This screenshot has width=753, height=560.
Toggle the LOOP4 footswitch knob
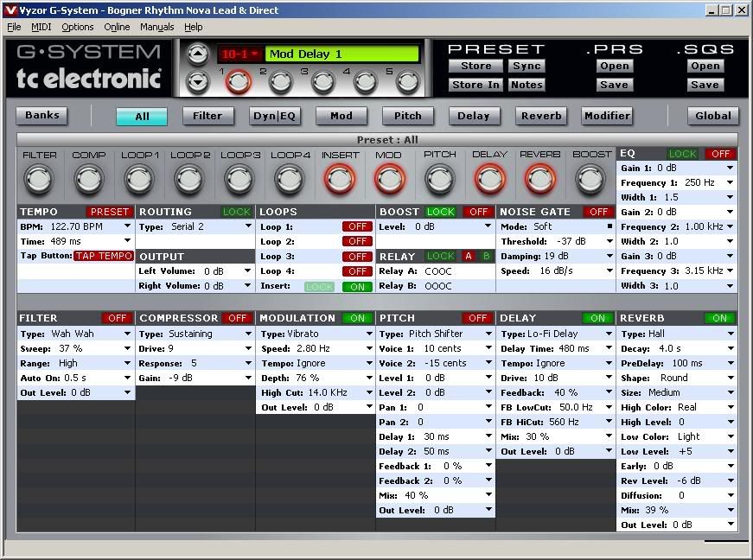point(290,179)
